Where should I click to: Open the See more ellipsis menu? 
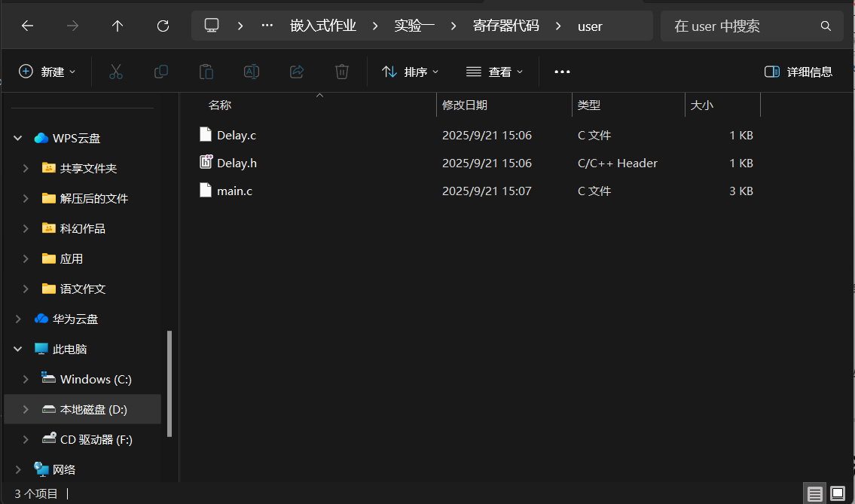(x=562, y=72)
